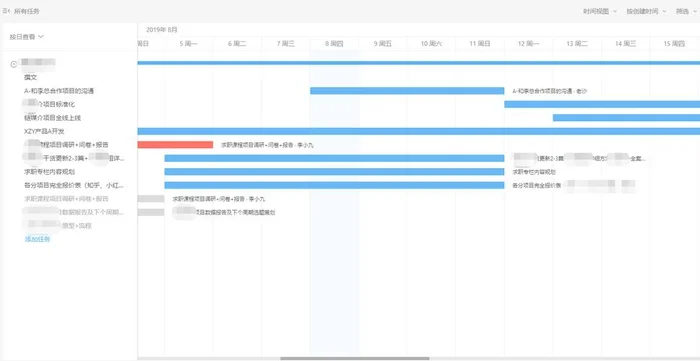Image resolution: width=700 pixels, height=361 pixels.
Task: Click the 13 周二 date header
Action: pos(577,44)
